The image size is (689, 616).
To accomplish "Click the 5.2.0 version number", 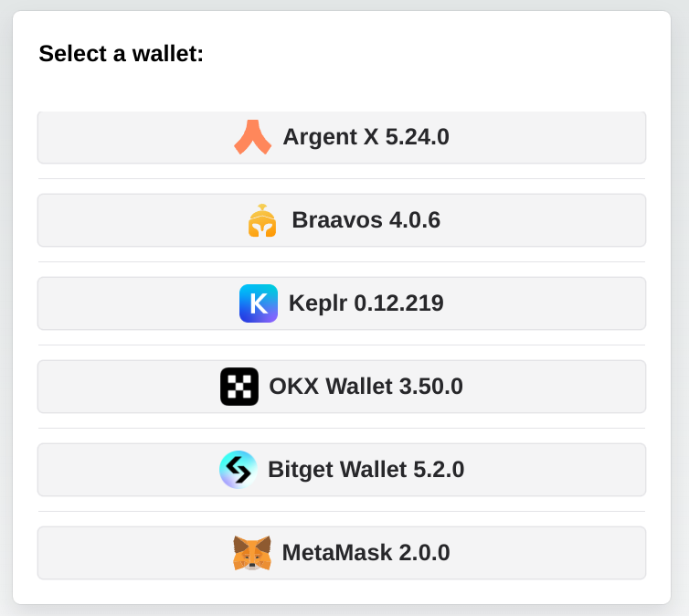I will (439, 470).
